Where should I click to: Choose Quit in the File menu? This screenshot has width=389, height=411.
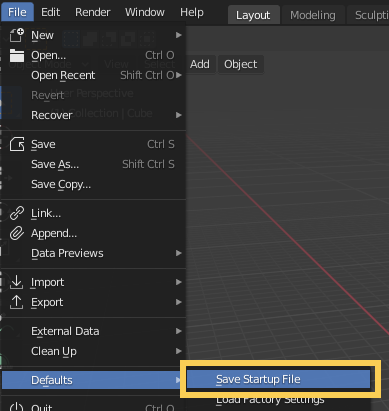pos(93,406)
